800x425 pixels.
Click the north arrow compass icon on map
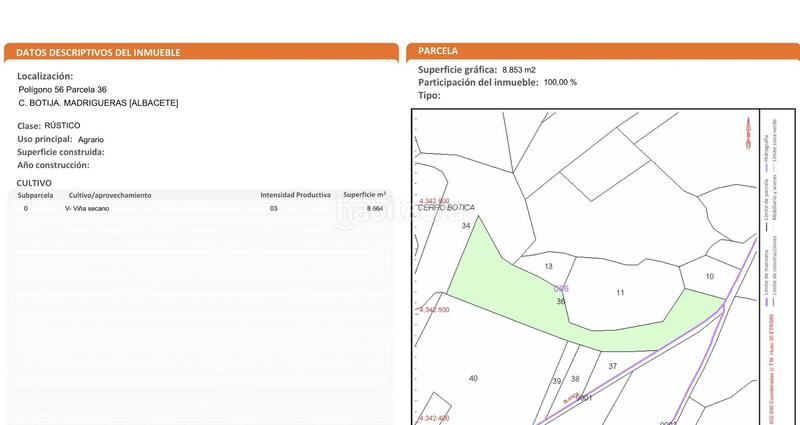[x=745, y=132]
